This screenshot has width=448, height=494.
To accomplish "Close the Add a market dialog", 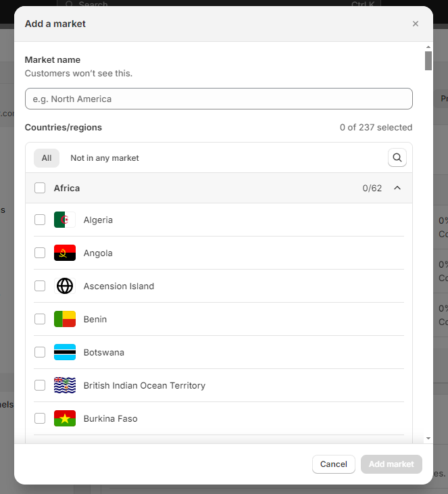I will tap(416, 24).
